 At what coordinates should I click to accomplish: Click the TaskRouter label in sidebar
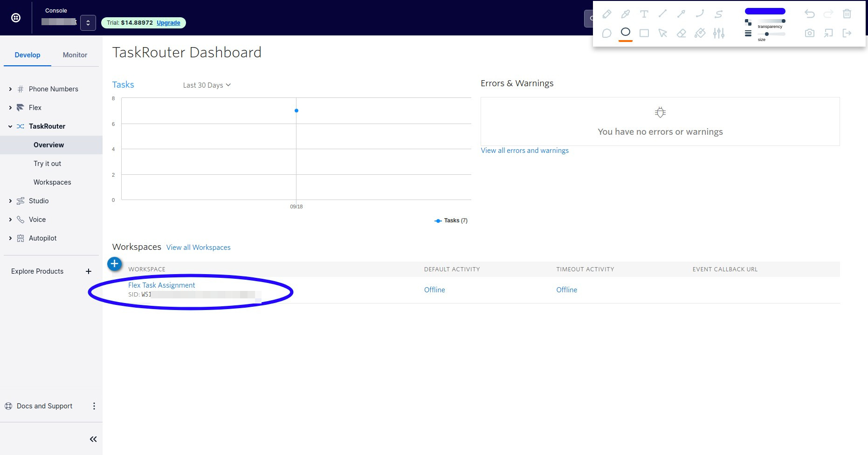(x=47, y=126)
